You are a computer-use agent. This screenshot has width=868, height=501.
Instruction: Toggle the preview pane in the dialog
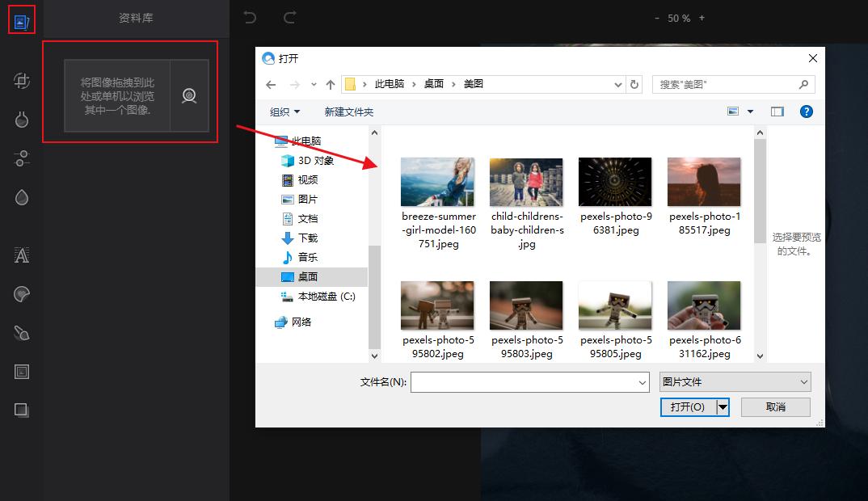click(x=777, y=111)
